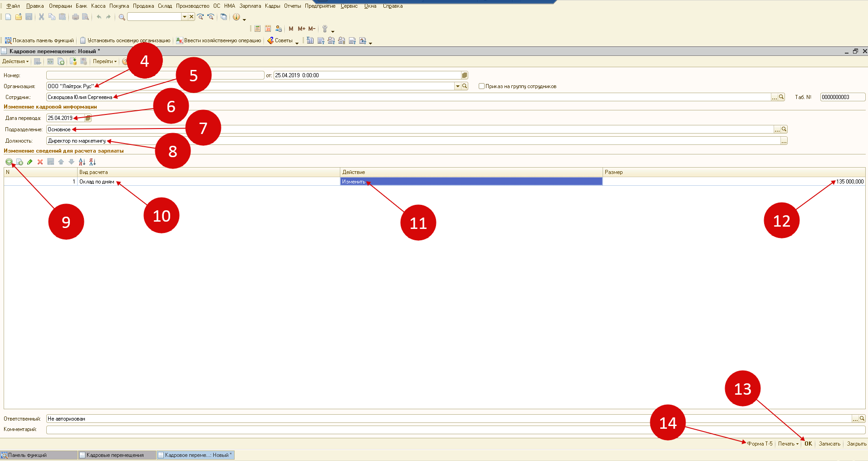Click the Undo arrow icon

99,17
